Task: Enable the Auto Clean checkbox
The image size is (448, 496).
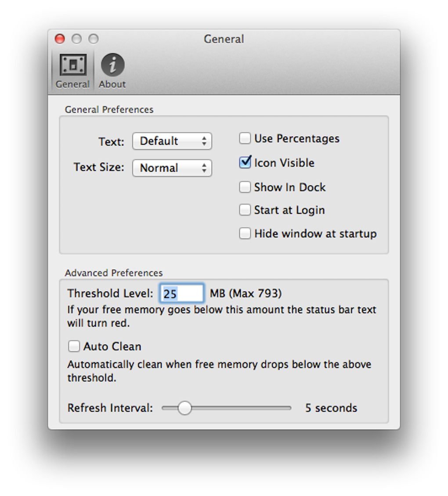Action: tap(74, 347)
